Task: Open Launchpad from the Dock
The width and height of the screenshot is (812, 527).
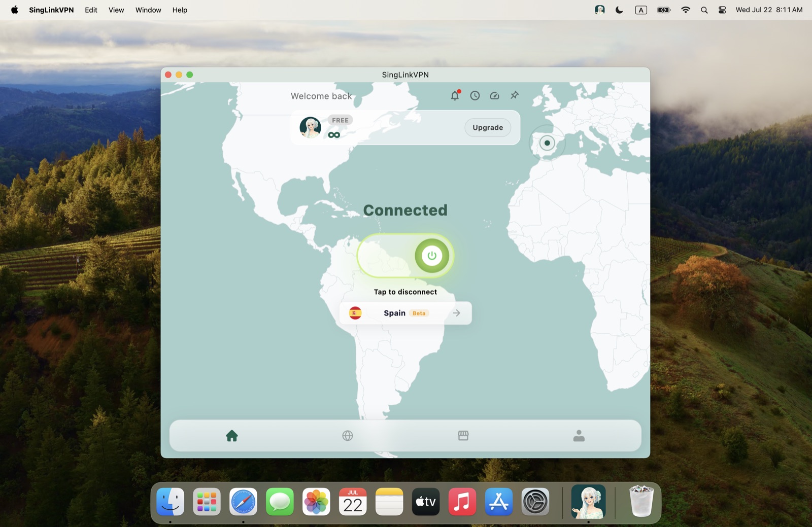Action: 207,502
